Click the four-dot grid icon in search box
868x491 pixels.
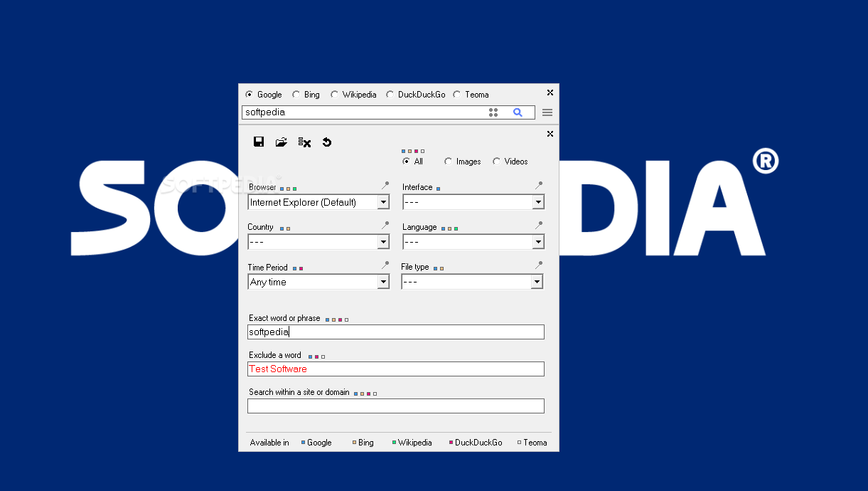pos(493,112)
